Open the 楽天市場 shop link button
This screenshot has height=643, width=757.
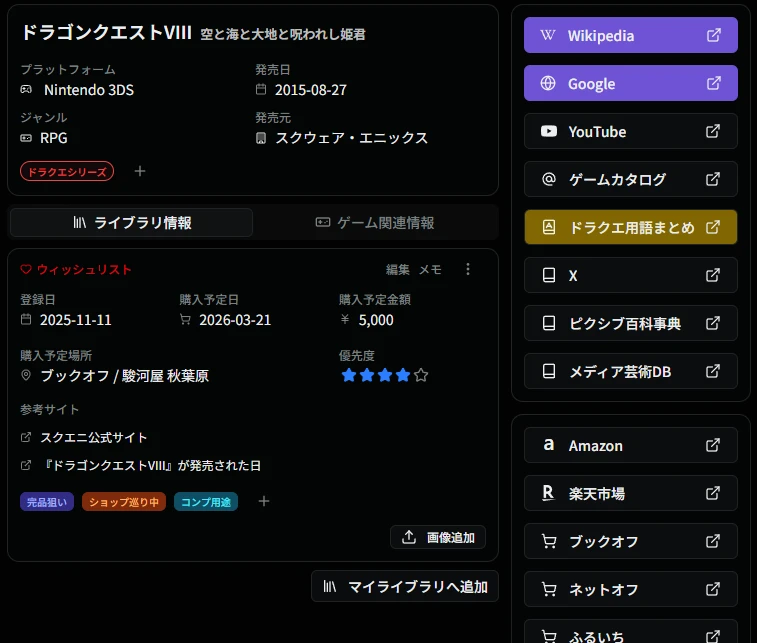coord(631,493)
